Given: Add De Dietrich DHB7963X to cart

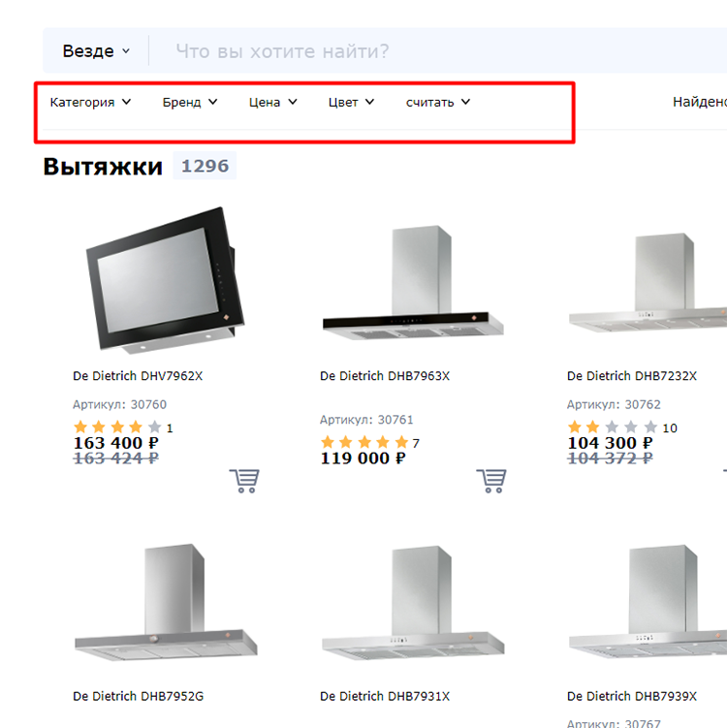Looking at the screenshot, I should coord(491,481).
